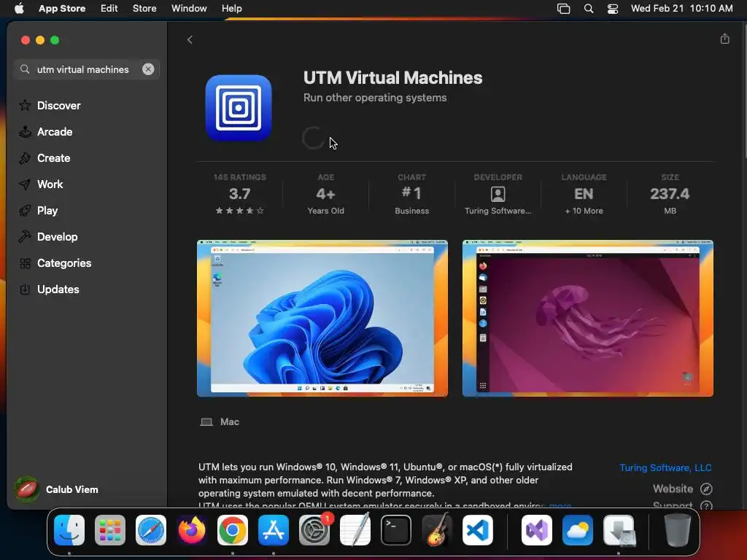Image resolution: width=747 pixels, height=560 pixels.
Task: Open Finder from the Dock
Action: 69,530
